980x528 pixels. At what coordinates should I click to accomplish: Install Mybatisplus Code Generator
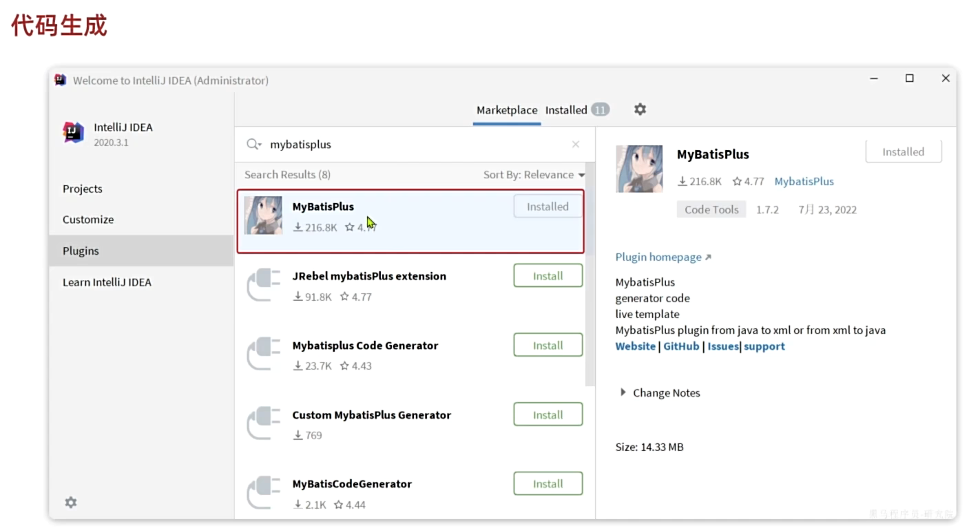coord(548,346)
